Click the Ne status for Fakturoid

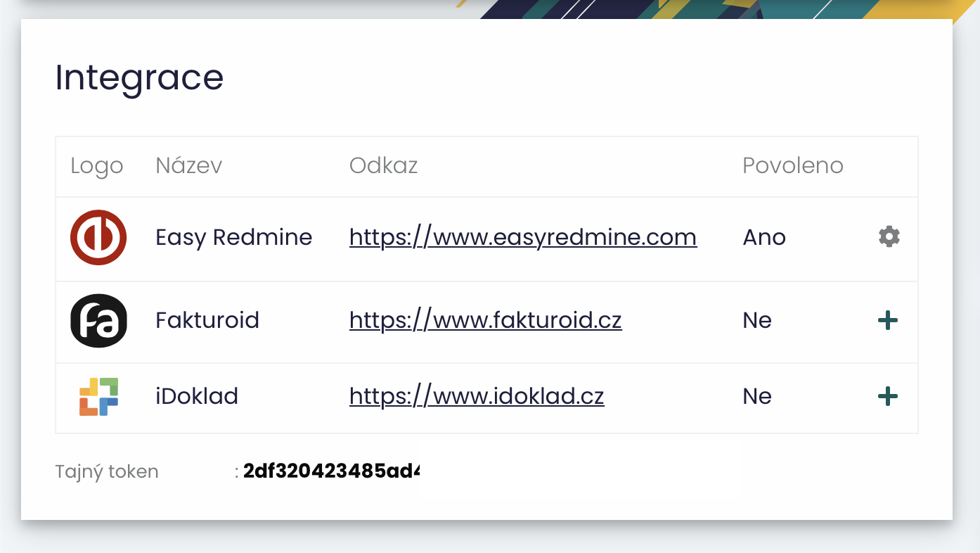tap(757, 321)
